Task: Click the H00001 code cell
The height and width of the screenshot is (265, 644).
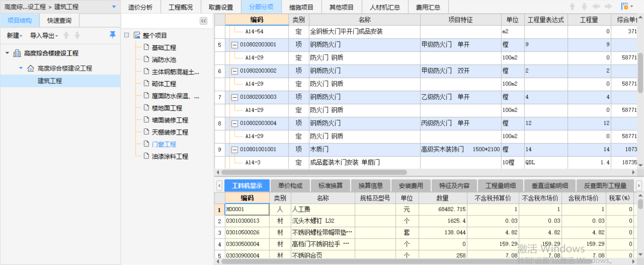Action: point(247,209)
